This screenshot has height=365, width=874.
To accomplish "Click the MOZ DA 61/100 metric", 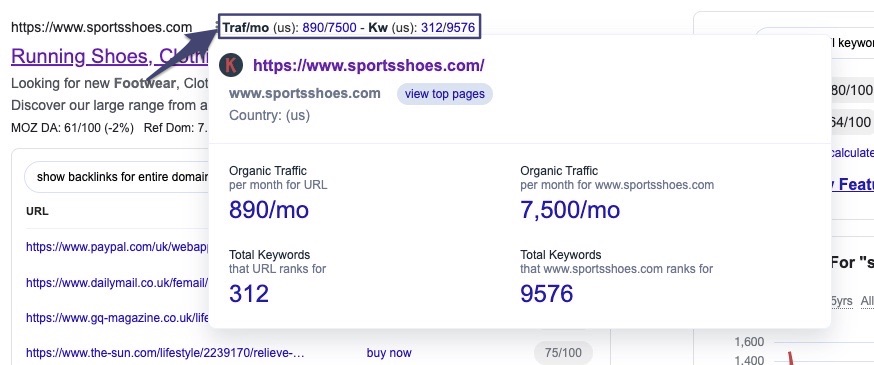I will (x=72, y=128).
